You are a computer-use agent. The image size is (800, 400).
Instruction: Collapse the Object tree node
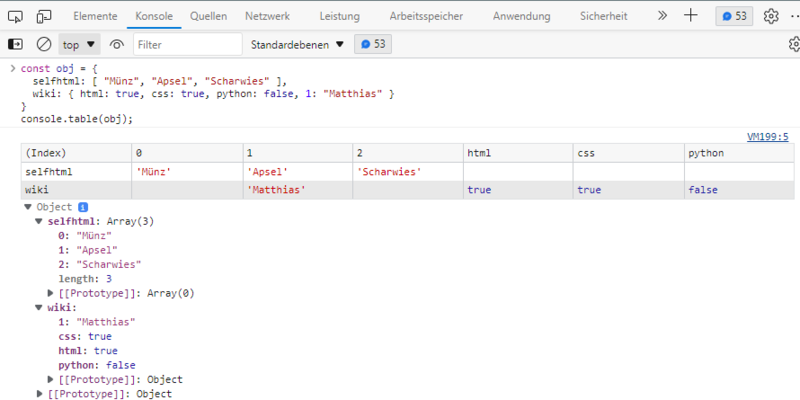[28, 207]
